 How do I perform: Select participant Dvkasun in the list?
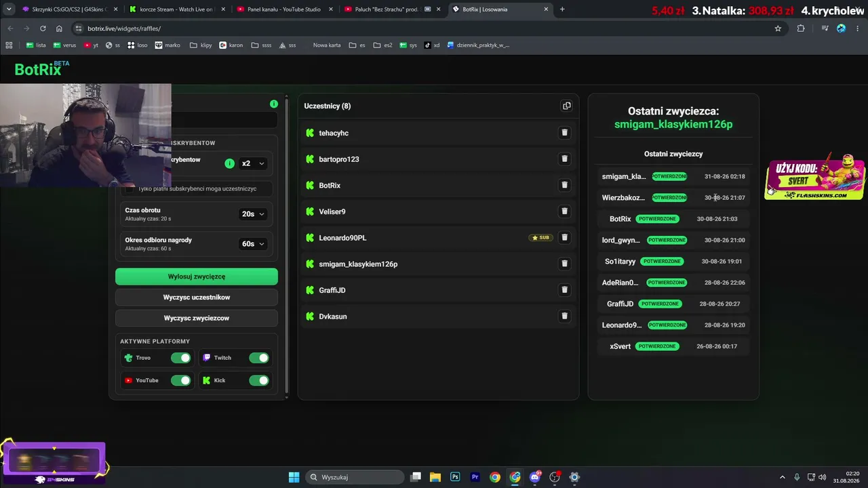(x=438, y=317)
